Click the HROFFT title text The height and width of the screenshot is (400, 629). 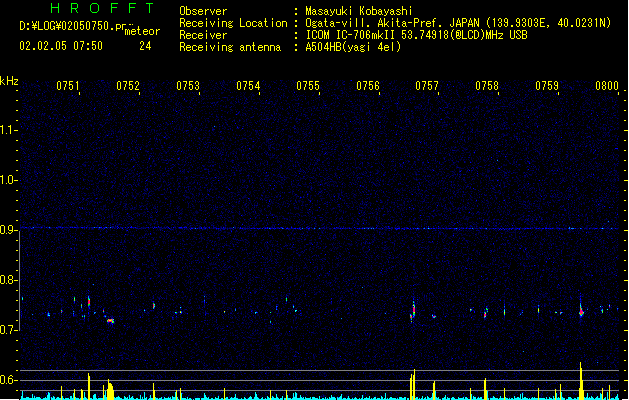point(102,8)
